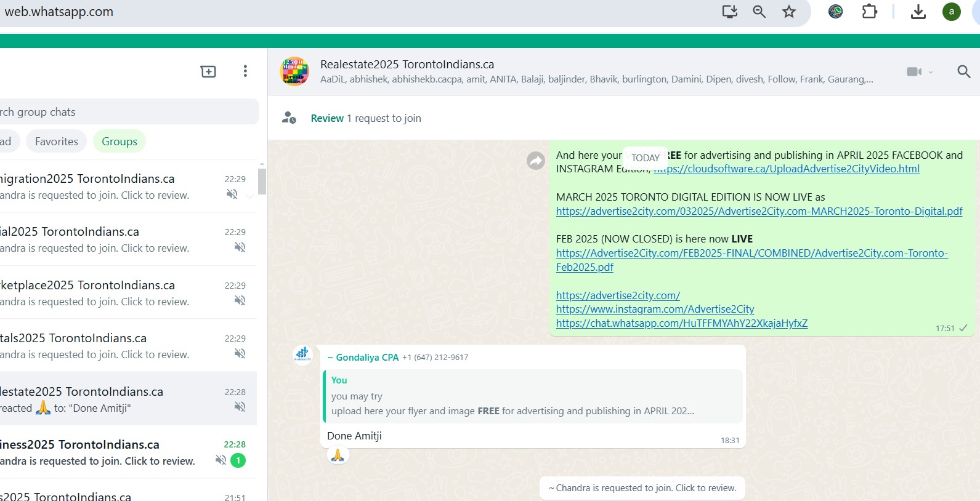This screenshot has width=980, height=501.
Task: Open browser downloads icon
Action: click(918, 12)
